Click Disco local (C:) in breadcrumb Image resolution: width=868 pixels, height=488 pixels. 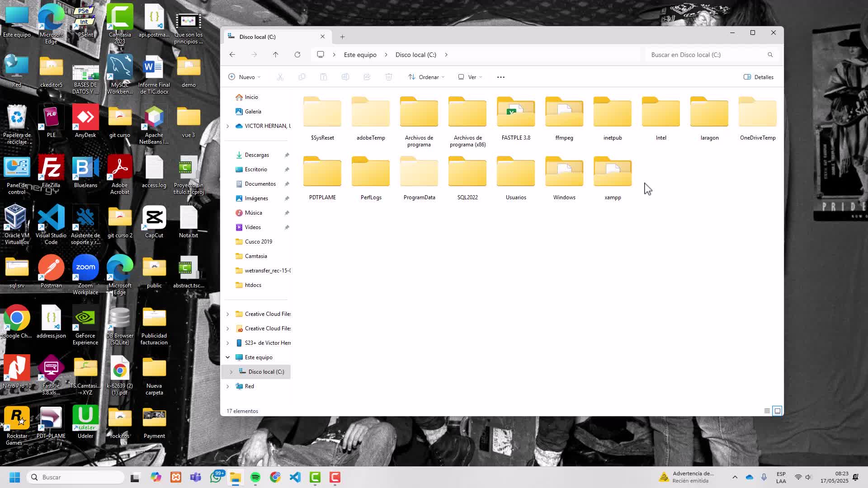pos(415,55)
